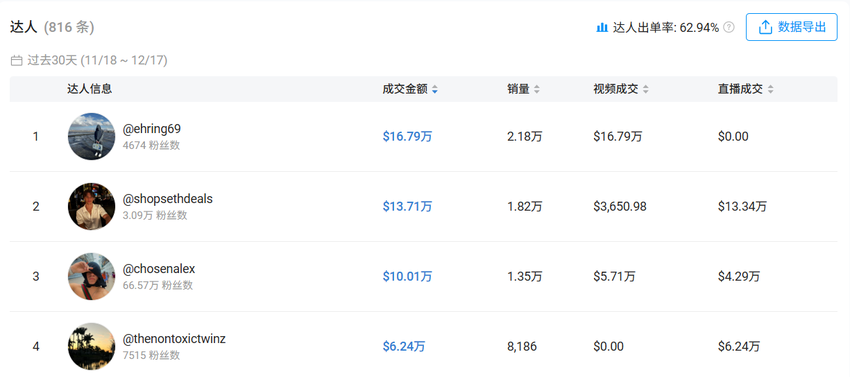Click the 4674 粉丝数 text
Screen dimensions: 850x377
[x=151, y=145]
